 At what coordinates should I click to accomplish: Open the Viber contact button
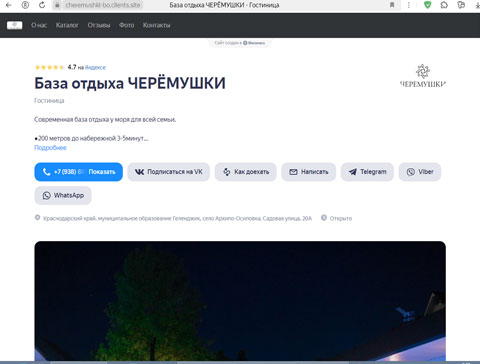pos(420,172)
